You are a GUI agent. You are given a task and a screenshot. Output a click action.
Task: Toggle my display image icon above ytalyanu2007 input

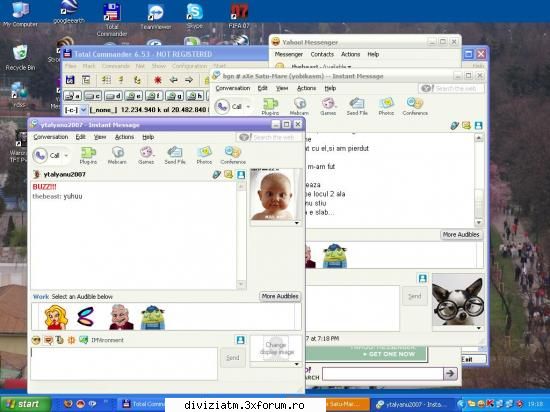coord(240,340)
